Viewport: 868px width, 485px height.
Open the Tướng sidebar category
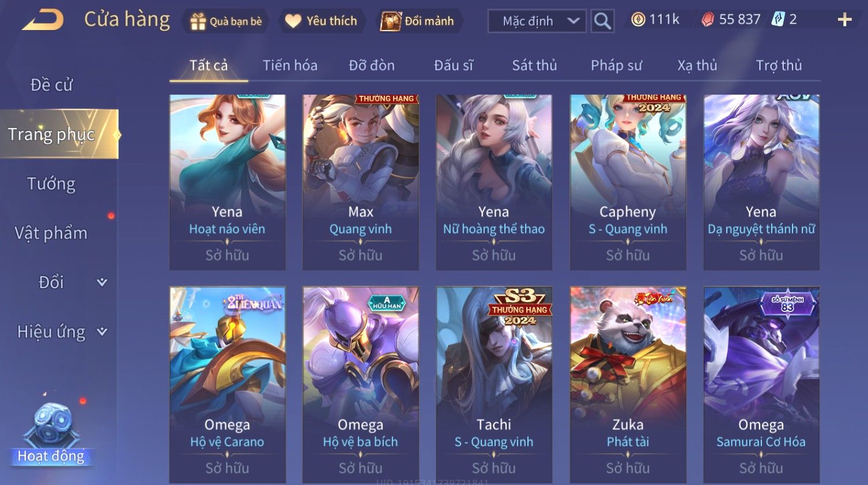point(51,183)
